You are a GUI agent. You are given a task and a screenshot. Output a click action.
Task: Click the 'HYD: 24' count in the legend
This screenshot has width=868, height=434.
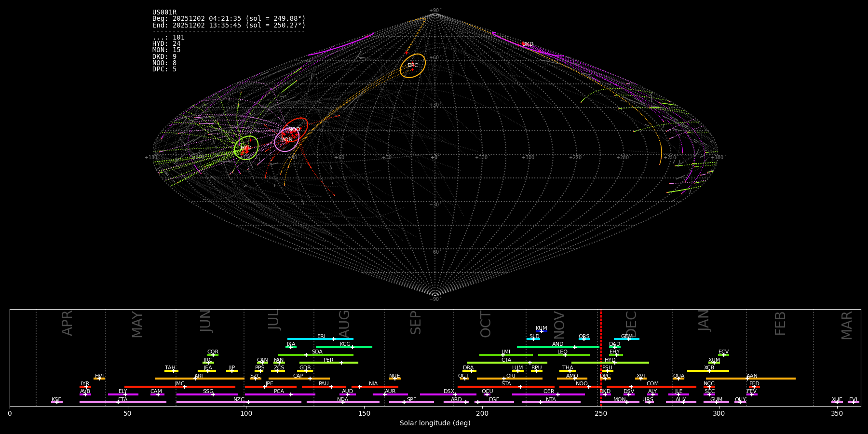tap(166, 44)
